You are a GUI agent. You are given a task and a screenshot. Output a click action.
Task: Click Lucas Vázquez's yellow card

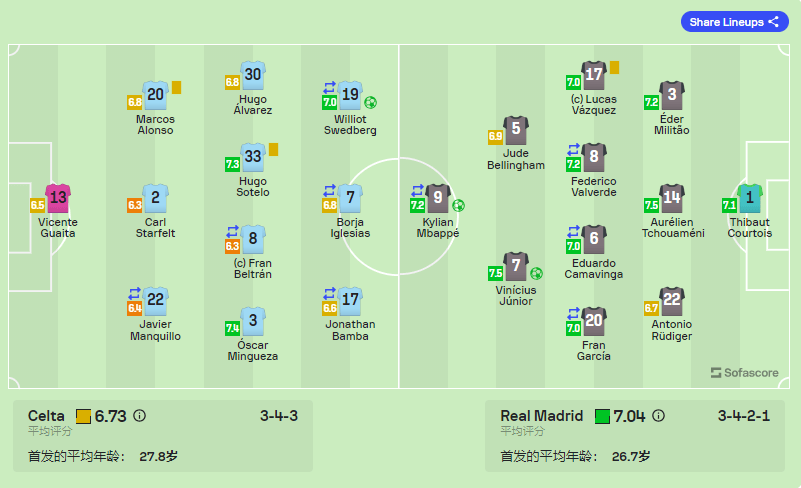click(x=615, y=67)
